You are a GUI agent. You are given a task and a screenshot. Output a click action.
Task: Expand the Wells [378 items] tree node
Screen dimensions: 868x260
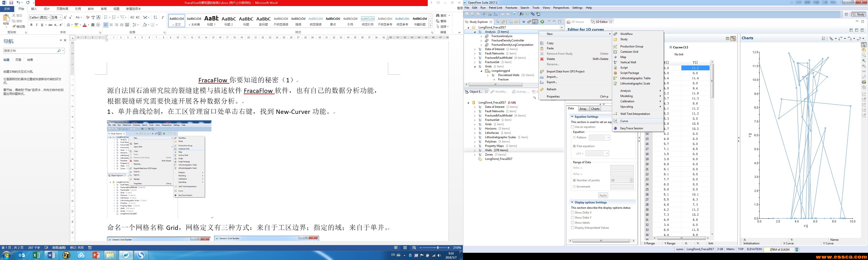pyautogui.click(x=475, y=150)
